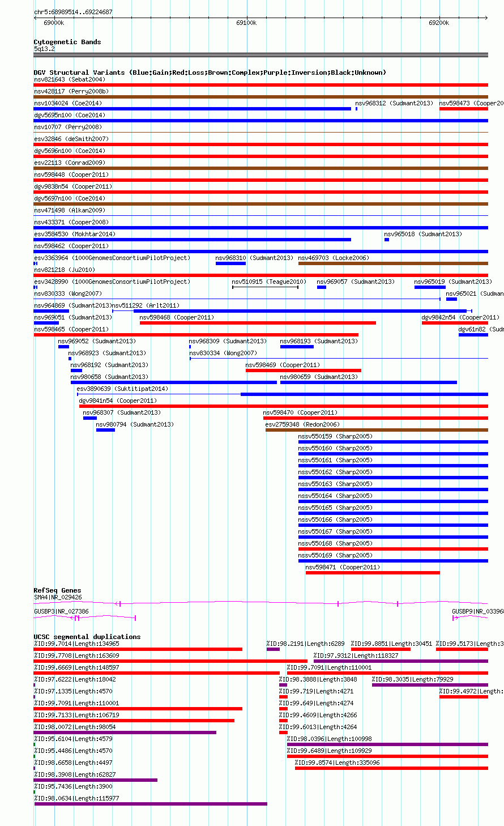Click the nsv968923 (Sudmant2013) label
Image resolution: width=504 pixels, height=826 pixels.
point(107,353)
